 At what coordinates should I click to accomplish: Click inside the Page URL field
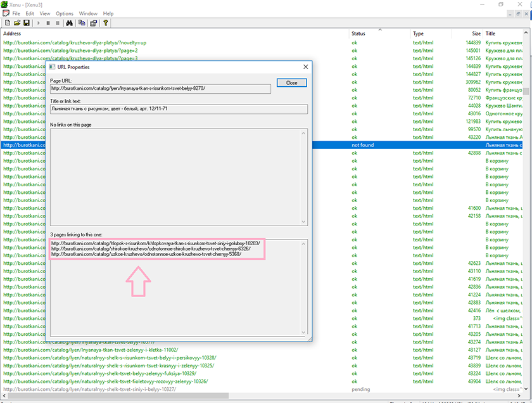160,89
